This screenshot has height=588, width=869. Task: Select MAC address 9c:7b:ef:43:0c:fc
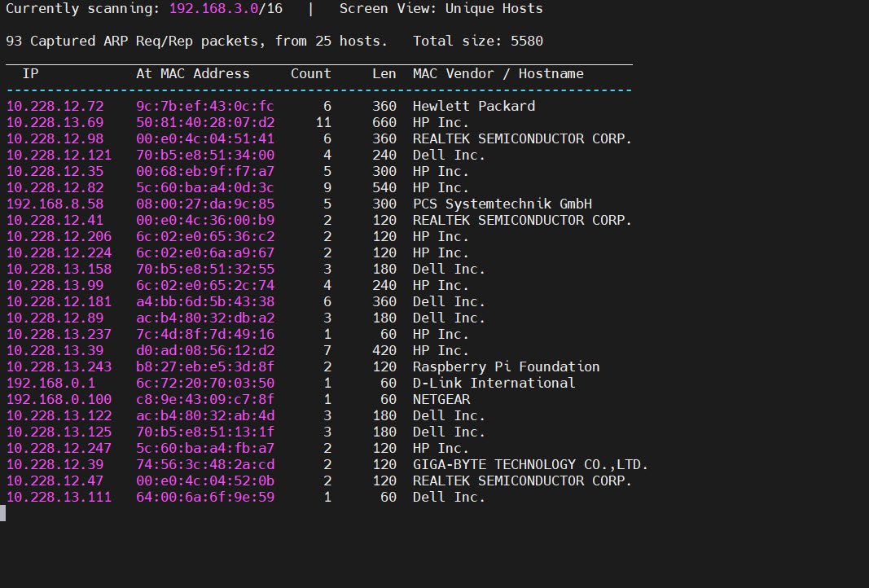click(x=205, y=106)
